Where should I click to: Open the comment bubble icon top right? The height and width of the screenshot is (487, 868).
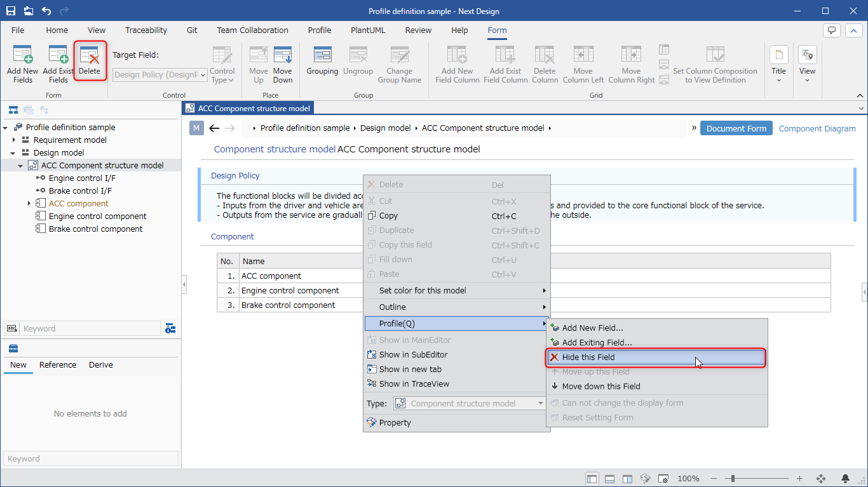coord(832,30)
